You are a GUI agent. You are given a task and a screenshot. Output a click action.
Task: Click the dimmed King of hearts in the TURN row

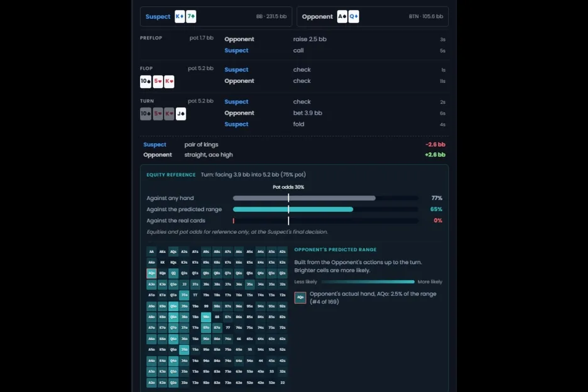[x=169, y=114]
